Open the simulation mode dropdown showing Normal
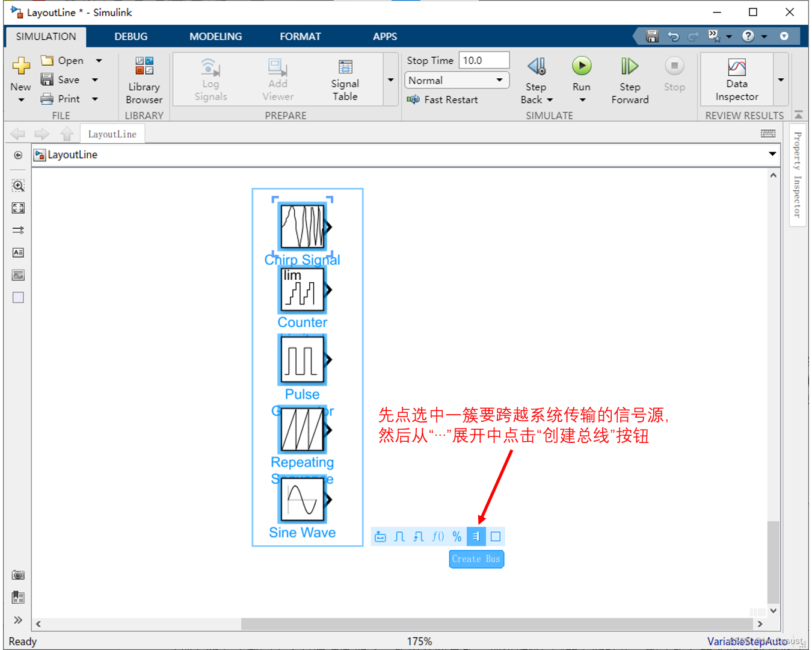The width and height of the screenshot is (812, 650). (457, 80)
